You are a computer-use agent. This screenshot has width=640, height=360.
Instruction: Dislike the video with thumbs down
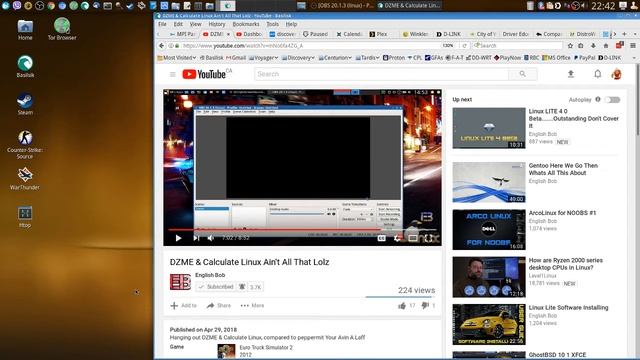click(425, 305)
